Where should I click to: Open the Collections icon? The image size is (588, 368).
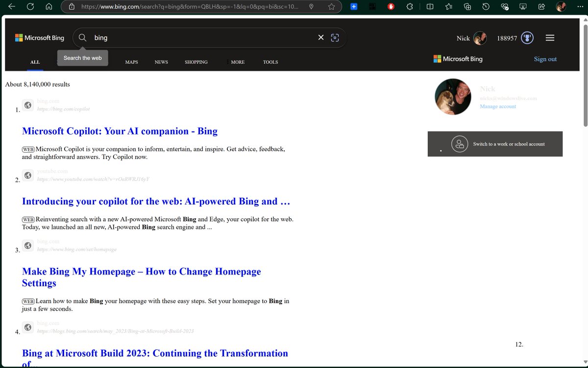(467, 7)
